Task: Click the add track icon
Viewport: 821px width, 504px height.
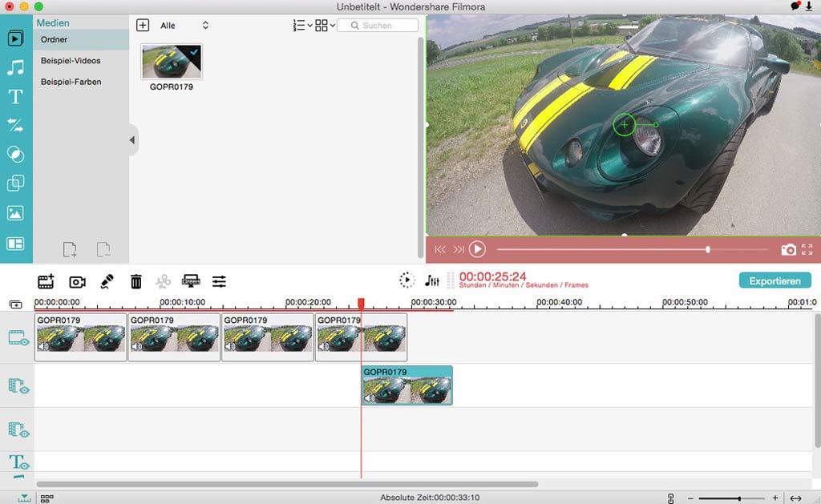Action: 16,304
